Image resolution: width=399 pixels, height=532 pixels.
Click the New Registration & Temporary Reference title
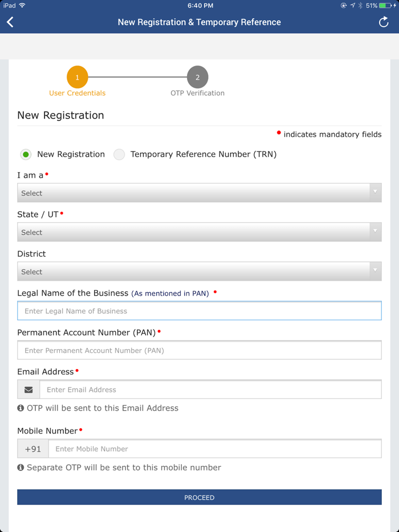(x=199, y=22)
